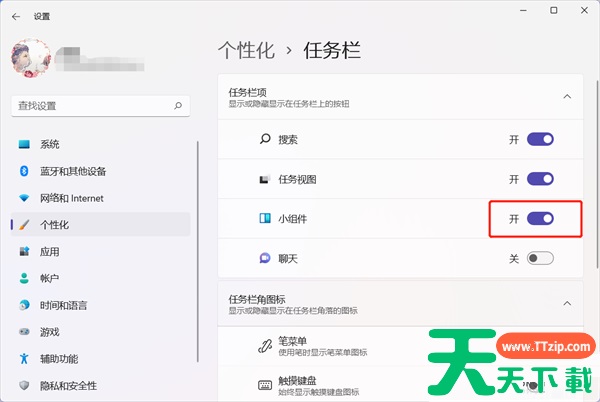Viewport: 600px width, 402px height.
Task: Click the Wi-Fi network icon in sidebar
Action: click(x=24, y=198)
